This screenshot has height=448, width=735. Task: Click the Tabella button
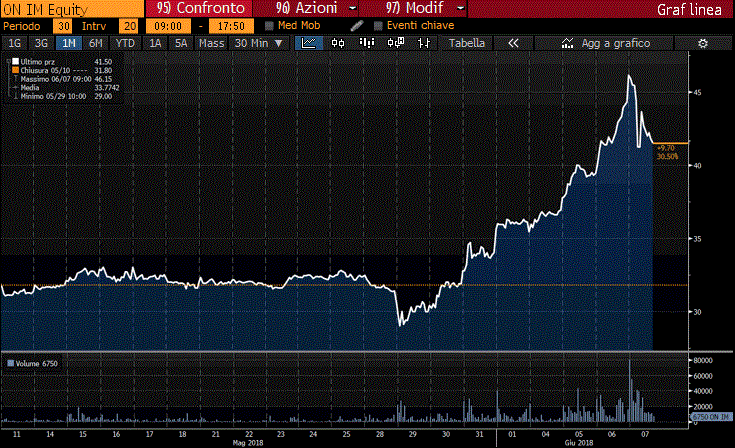466,43
